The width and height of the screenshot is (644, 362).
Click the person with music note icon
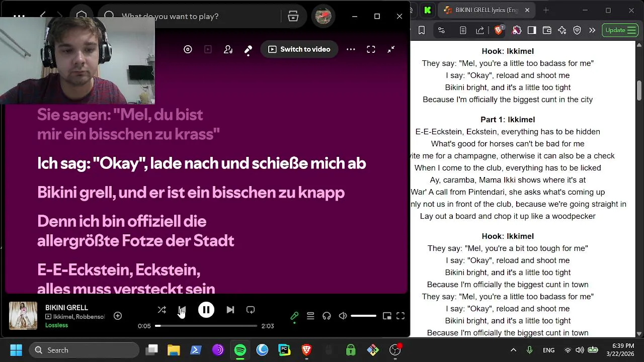[228, 49]
